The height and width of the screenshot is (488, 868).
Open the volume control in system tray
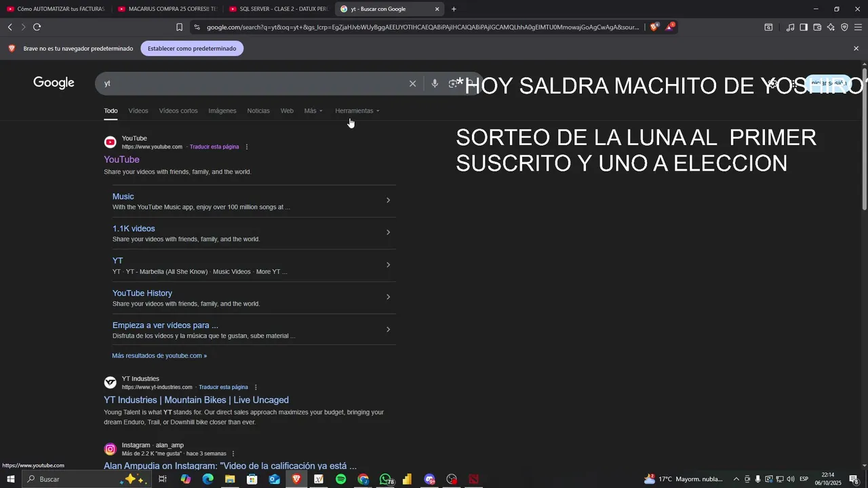[x=791, y=479]
